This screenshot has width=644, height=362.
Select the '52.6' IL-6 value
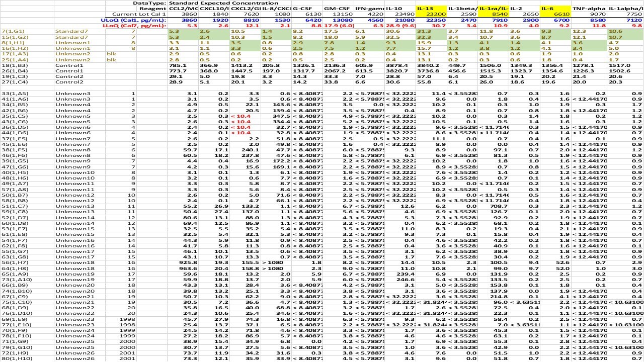click(563, 262)
